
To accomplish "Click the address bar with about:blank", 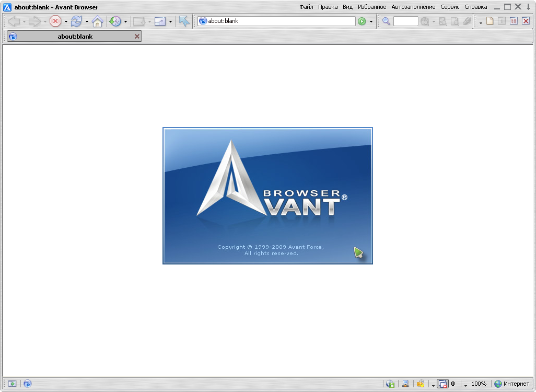I will pyautogui.click(x=276, y=21).
